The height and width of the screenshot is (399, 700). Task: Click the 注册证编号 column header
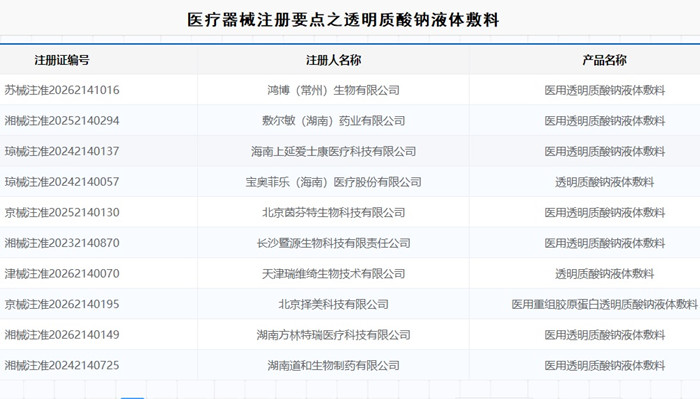click(x=62, y=60)
